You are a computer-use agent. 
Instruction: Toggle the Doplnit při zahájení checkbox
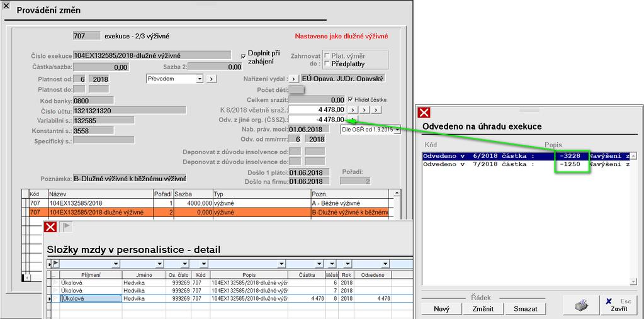[x=244, y=56]
